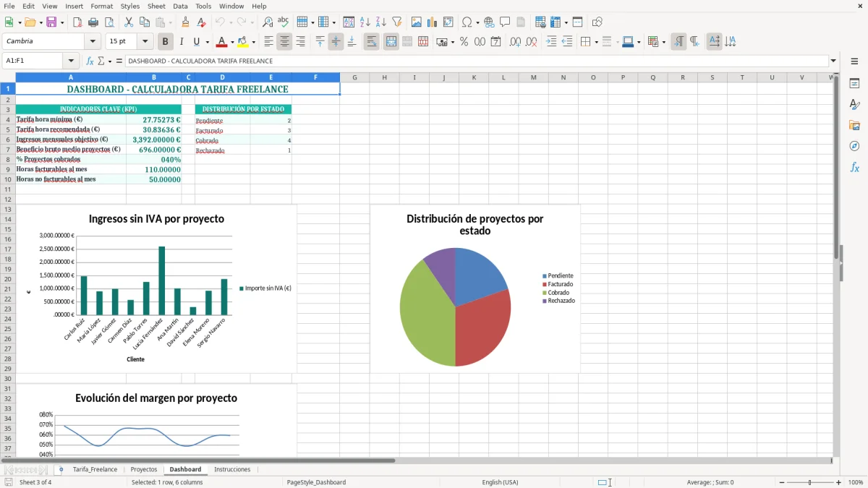The image size is (868, 488).
Task: Click the Format as Date icon
Action: (x=496, y=42)
